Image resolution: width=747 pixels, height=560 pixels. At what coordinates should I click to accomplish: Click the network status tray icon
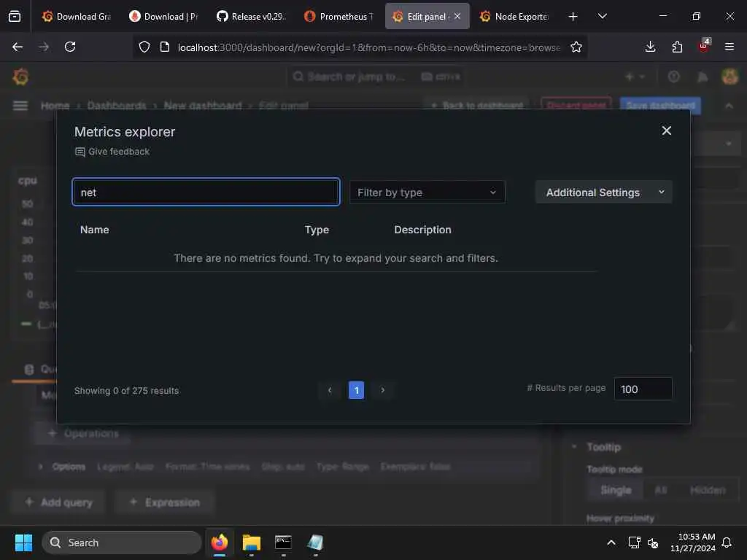click(x=634, y=542)
